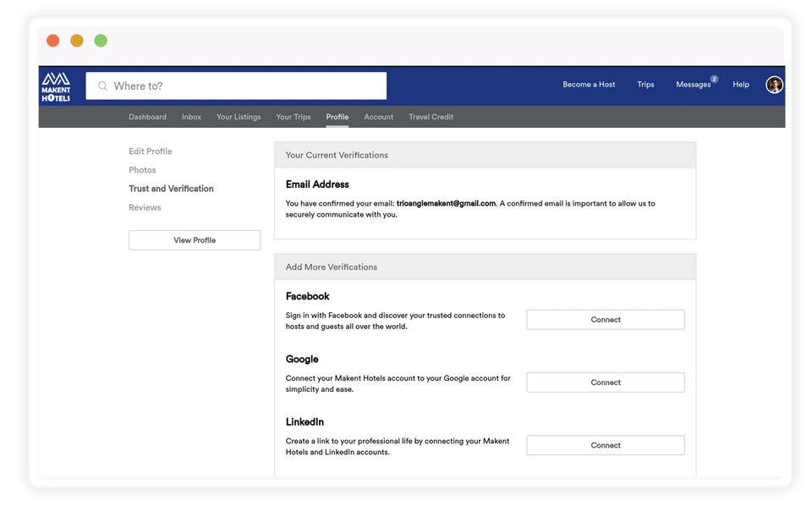Open Photos in the sidebar
The height and width of the screenshot is (528, 812).
[x=142, y=170]
